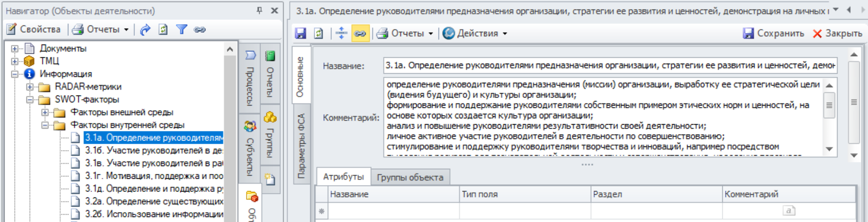The image size is (868, 222).
Task: Click the blue split arrows icon in editor toolbar
Action: [x=341, y=33]
